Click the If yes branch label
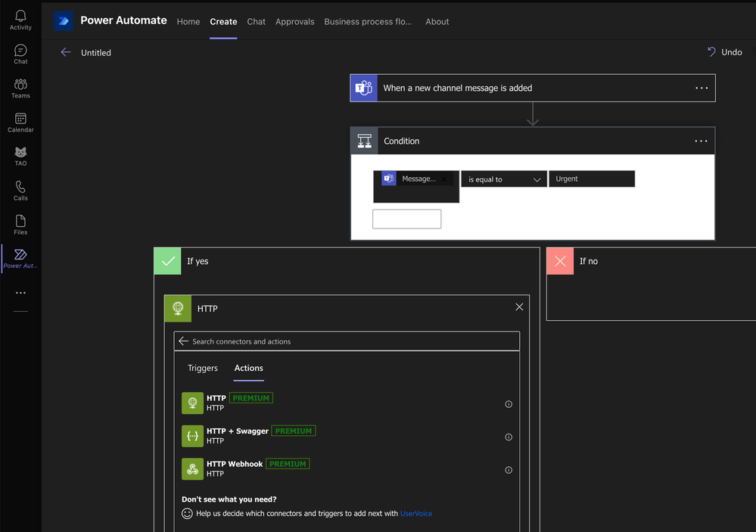Image resolution: width=756 pixels, height=532 pixels. click(x=198, y=261)
